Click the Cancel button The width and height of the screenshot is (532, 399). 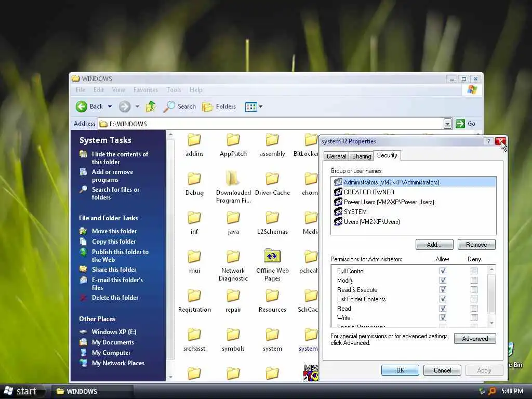coord(443,370)
